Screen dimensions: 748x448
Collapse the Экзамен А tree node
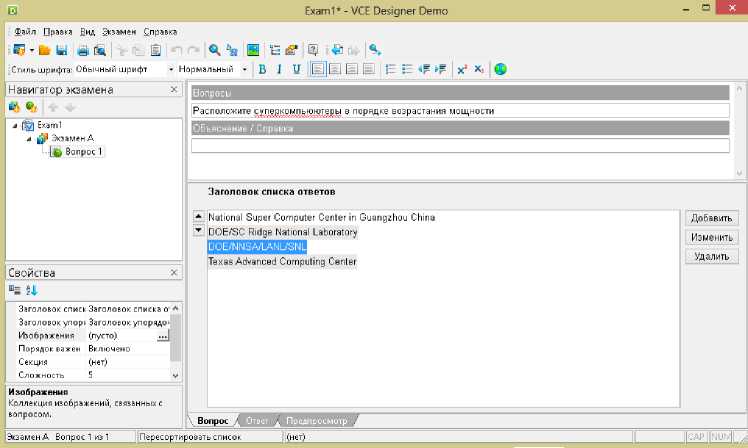tap(29, 139)
